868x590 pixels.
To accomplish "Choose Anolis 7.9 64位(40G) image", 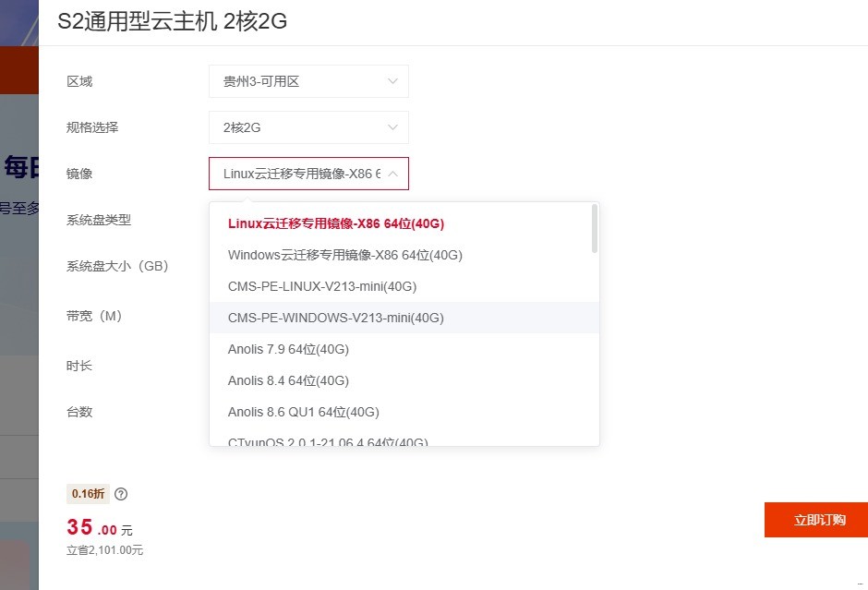I will (x=288, y=349).
